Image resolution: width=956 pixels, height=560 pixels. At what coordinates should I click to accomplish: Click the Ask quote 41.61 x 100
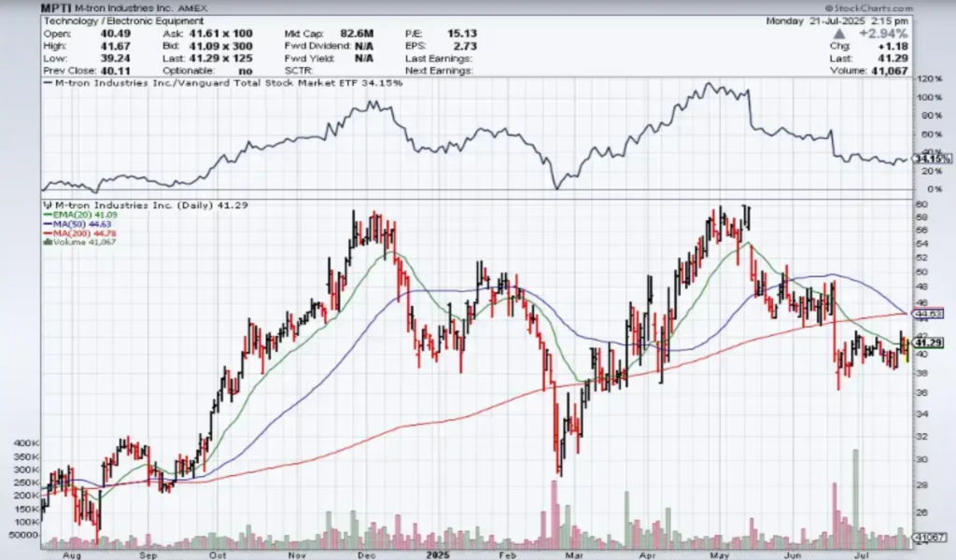click(220, 34)
